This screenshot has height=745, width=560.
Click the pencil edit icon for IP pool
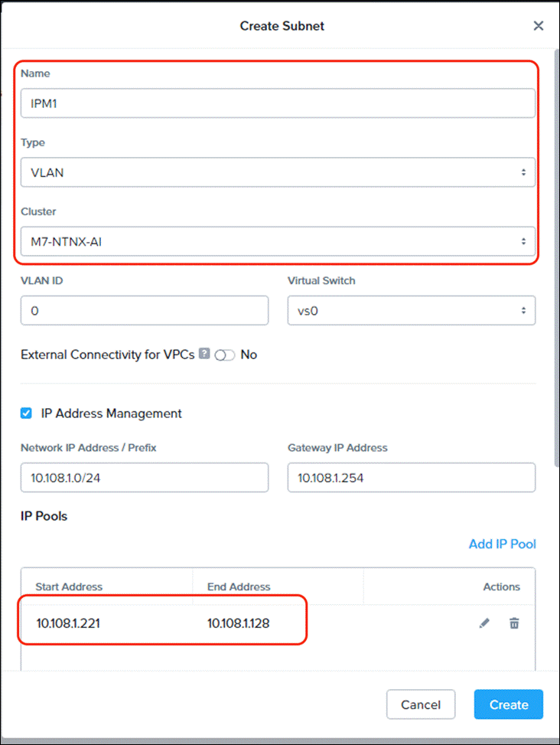click(484, 623)
